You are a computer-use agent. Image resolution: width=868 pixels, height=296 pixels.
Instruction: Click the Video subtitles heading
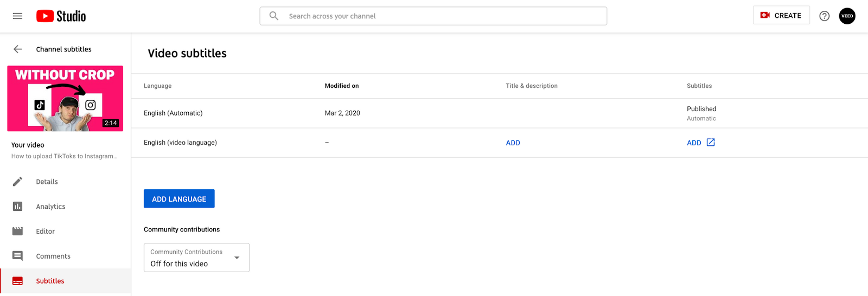click(x=187, y=53)
